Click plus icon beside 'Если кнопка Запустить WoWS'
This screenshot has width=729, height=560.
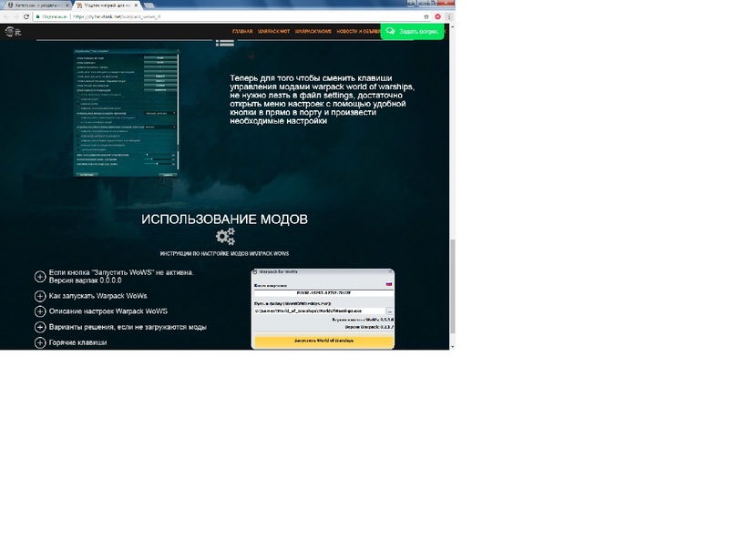click(x=39, y=277)
